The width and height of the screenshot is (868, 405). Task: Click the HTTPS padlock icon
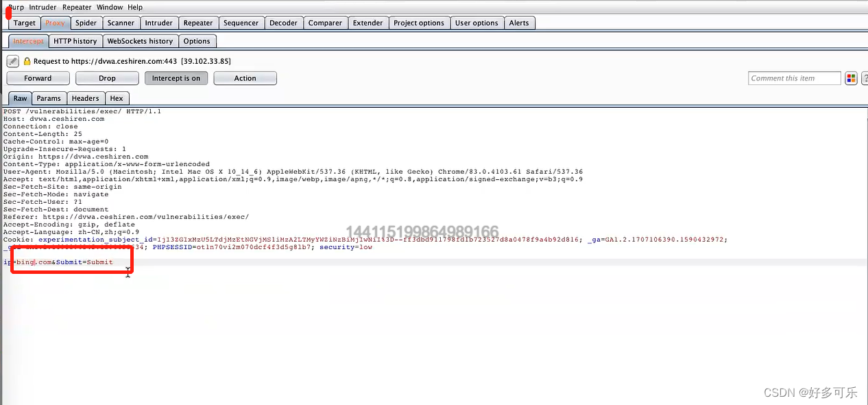pos(27,61)
